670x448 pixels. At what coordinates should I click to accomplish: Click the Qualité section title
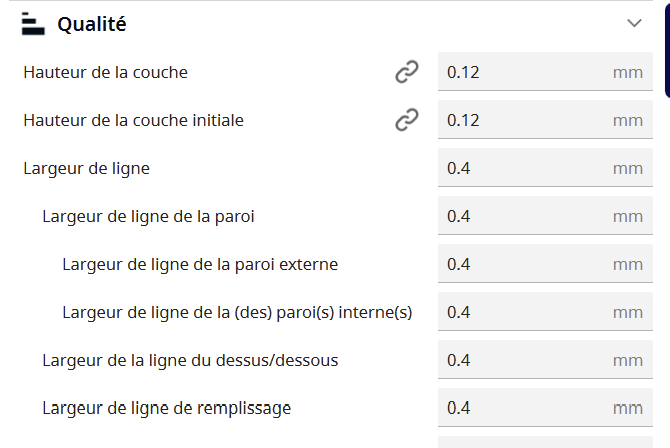pyautogui.click(x=91, y=24)
